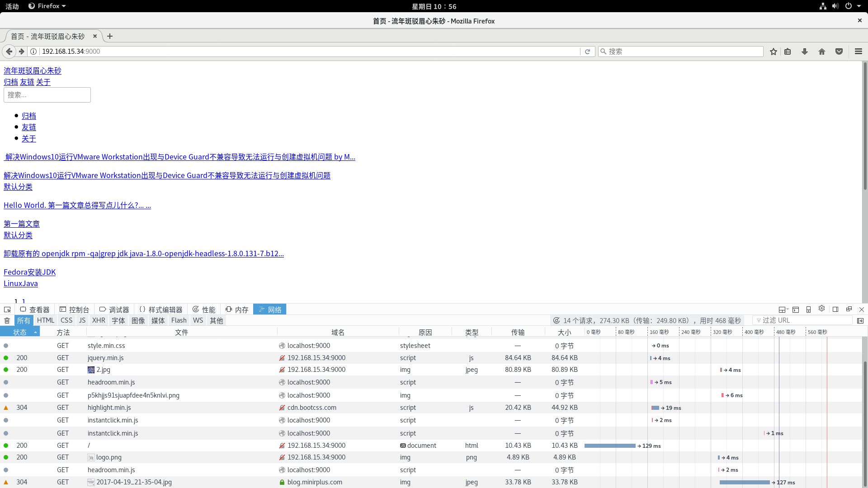The height and width of the screenshot is (488, 868).
Task: Clear network requests with the trash icon
Action: pos(7,320)
